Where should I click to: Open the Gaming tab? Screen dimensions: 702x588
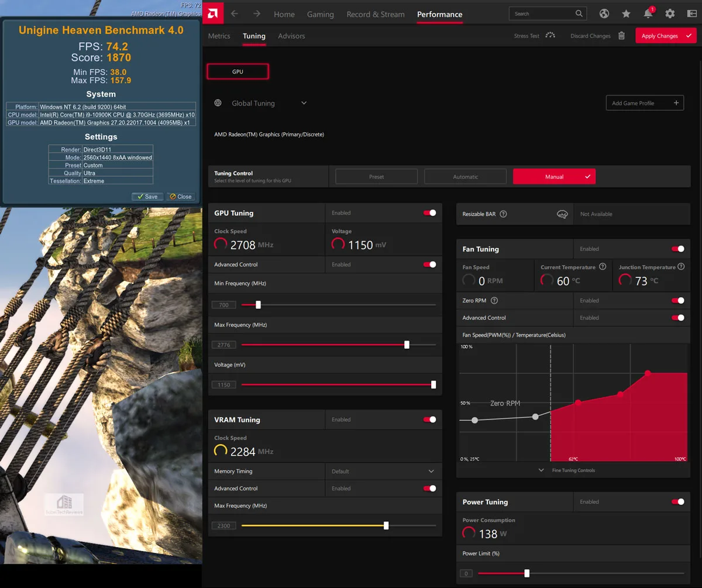[321, 14]
